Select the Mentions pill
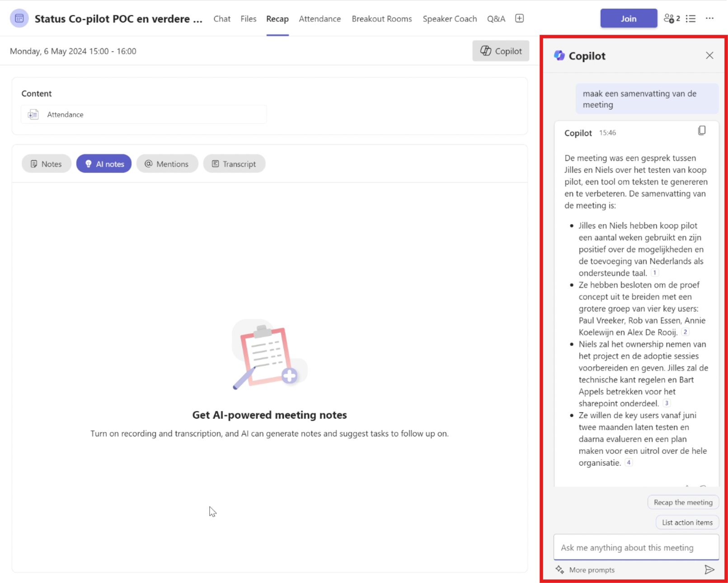The image size is (728, 583). pyautogui.click(x=167, y=164)
